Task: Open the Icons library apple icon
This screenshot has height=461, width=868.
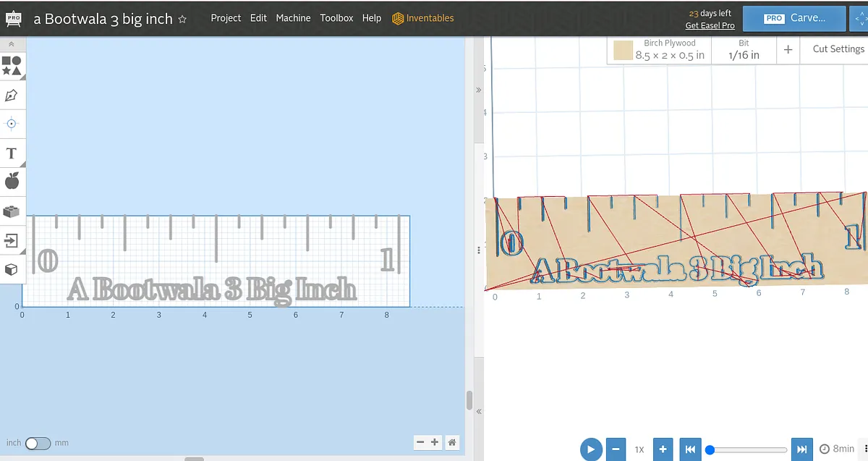Action: [x=12, y=182]
